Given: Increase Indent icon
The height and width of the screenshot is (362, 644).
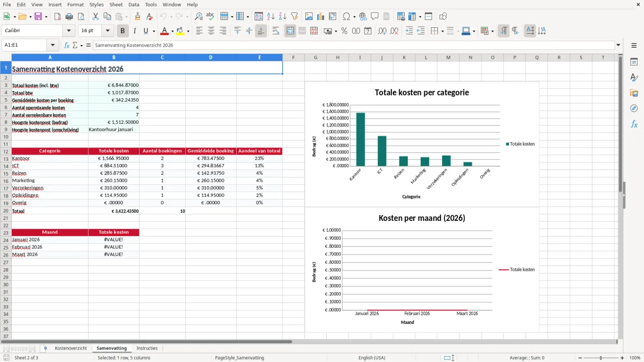Looking at the screenshot, I should pos(409,31).
